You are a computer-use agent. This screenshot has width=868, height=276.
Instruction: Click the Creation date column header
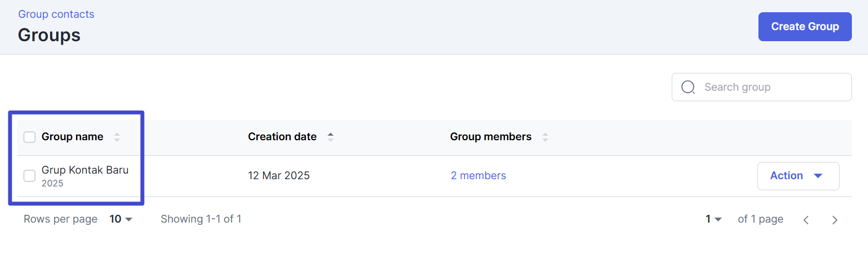[282, 137]
